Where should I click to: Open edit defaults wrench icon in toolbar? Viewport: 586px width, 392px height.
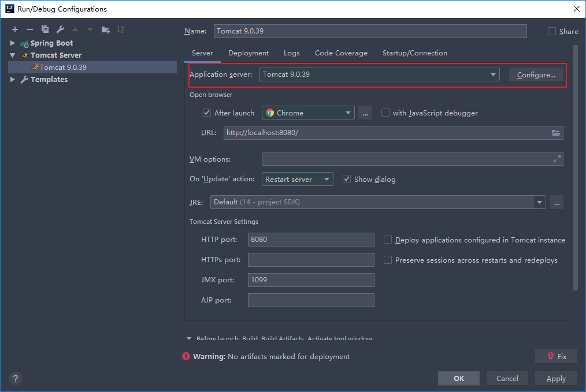pos(60,29)
